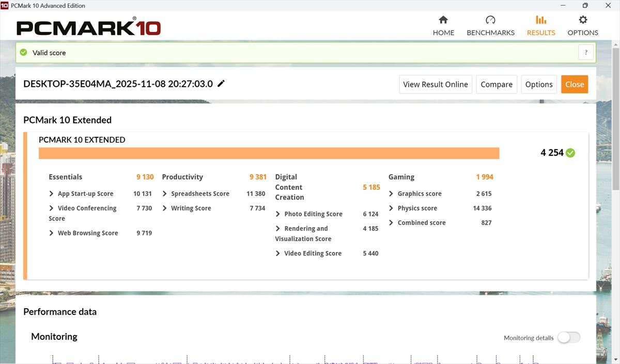
Task: Open Benchmarks via the gauge icon
Action: [490, 20]
